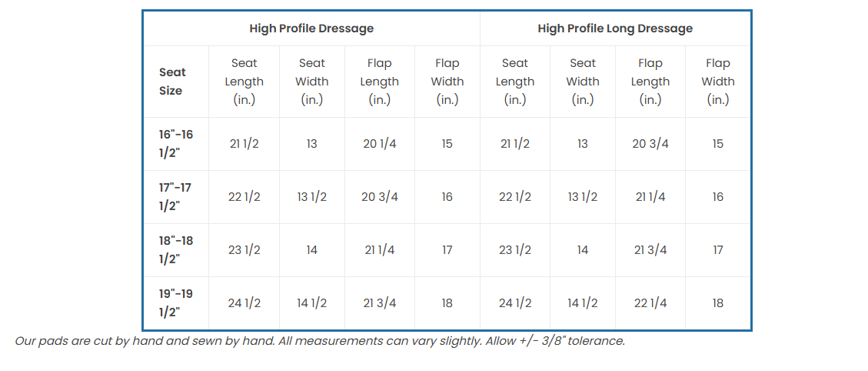This screenshot has width=868, height=371.
Task: Click the 17"-17 1/2" seat size row label
Action: pyautogui.click(x=175, y=197)
